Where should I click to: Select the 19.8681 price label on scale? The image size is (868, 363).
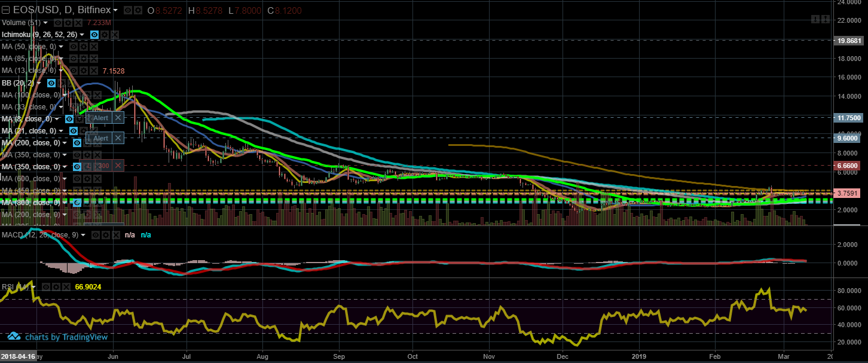tap(849, 41)
